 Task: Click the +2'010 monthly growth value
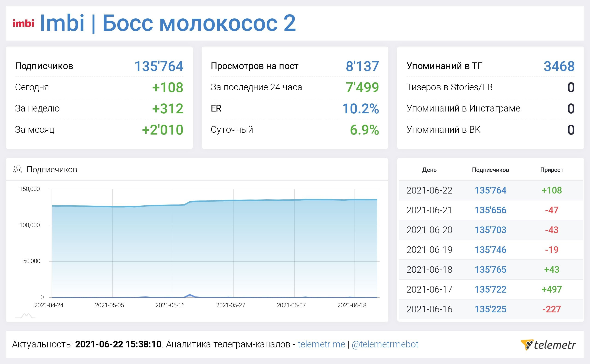pos(162,130)
